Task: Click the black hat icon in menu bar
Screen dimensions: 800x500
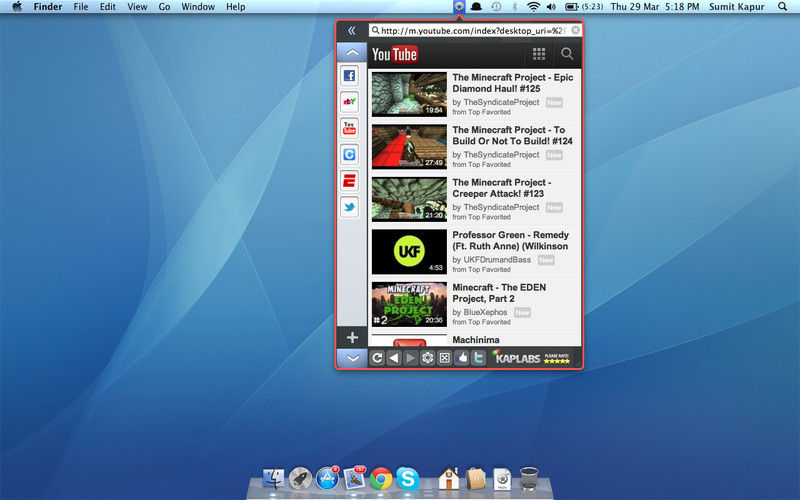Action: (476, 7)
